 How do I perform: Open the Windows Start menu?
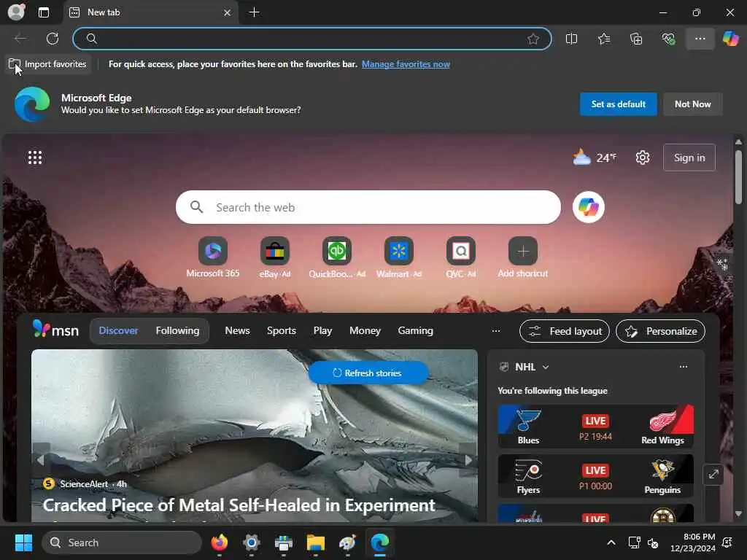pyautogui.click(x=23, y=542)
